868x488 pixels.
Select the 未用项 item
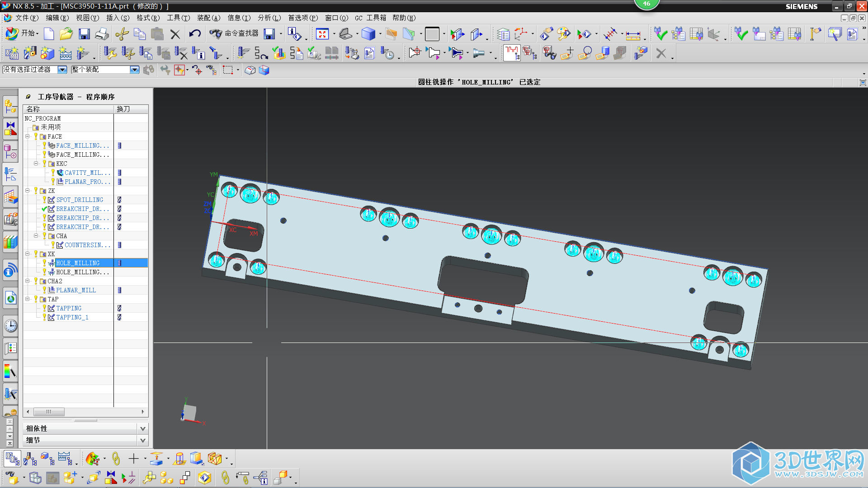pos(51,127)
